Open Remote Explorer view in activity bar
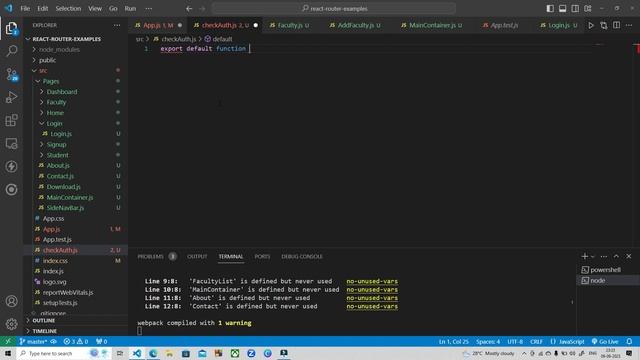 (x=11, y=143)
